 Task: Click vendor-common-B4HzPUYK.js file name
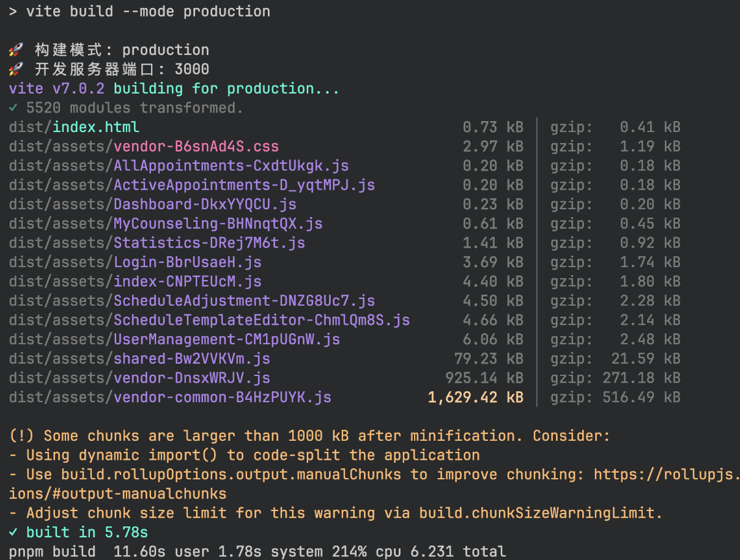222,397
